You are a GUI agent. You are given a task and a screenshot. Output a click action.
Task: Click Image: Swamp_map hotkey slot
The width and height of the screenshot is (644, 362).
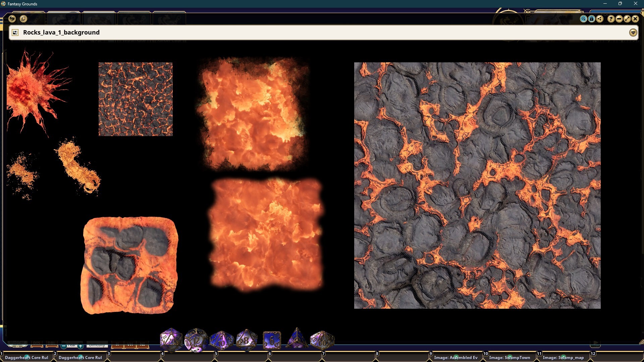[563, 357]
